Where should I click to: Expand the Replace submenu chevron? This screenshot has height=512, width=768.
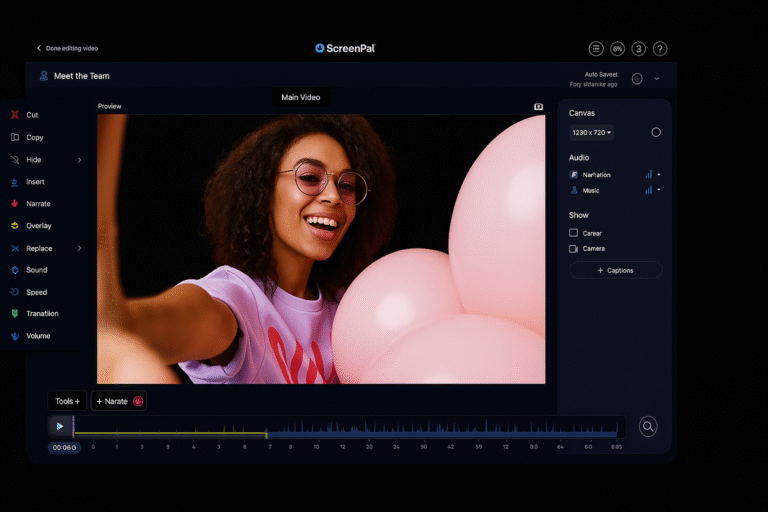click(79, 248)
